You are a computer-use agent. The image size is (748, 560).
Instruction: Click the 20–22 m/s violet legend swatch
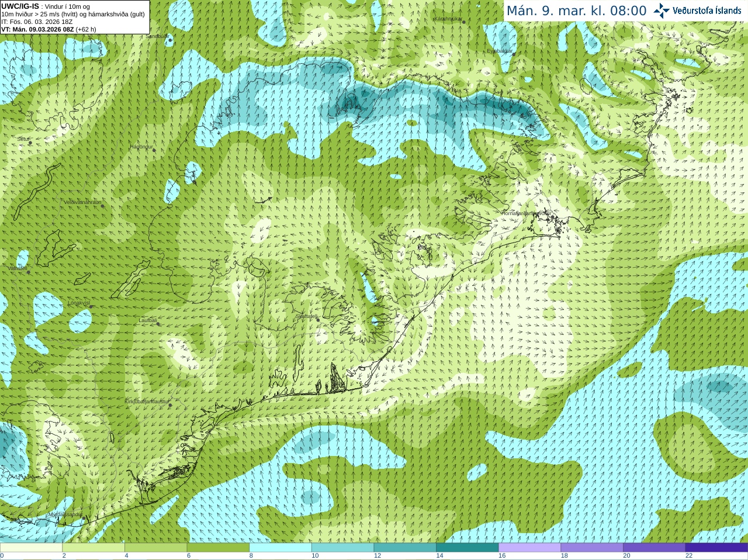654,548
